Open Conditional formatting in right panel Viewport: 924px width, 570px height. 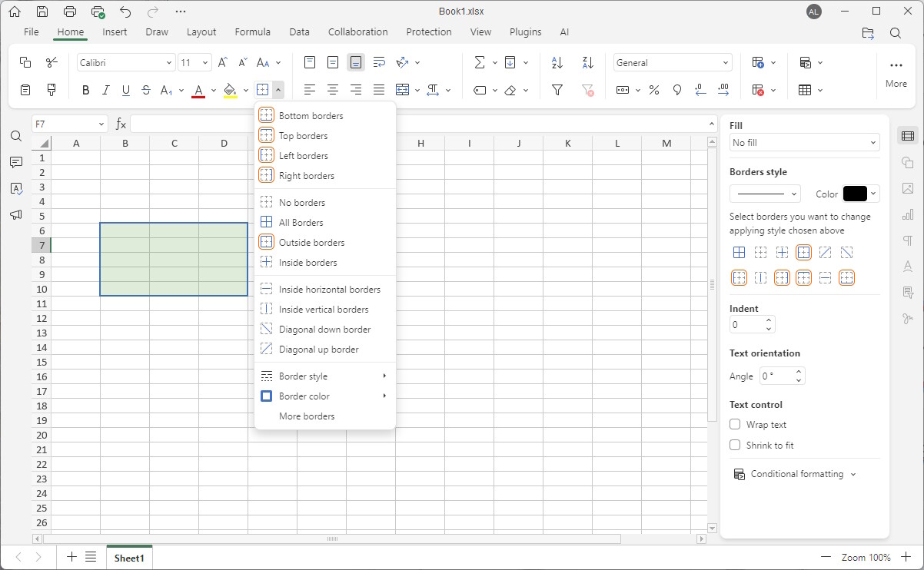point(796,474)
